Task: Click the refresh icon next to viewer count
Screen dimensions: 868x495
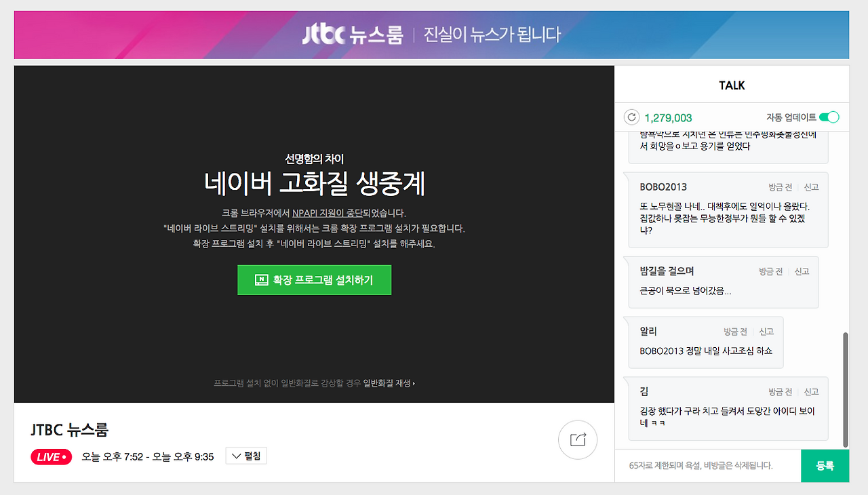Action: click(x=631, y=117)
